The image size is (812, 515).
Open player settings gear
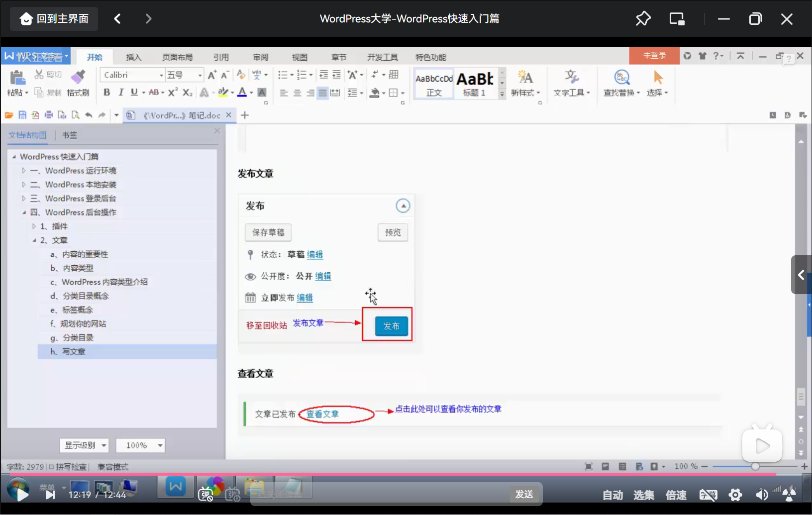point(735,495)
